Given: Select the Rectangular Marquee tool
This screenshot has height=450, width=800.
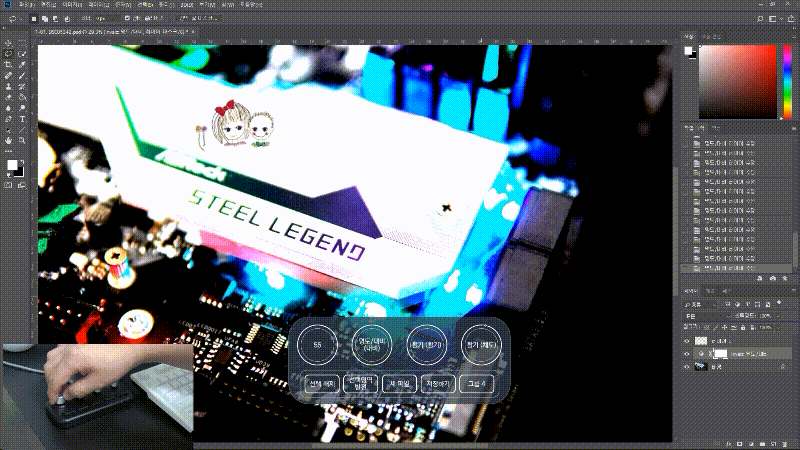Looking at the screenshot, I should point(22,43).
